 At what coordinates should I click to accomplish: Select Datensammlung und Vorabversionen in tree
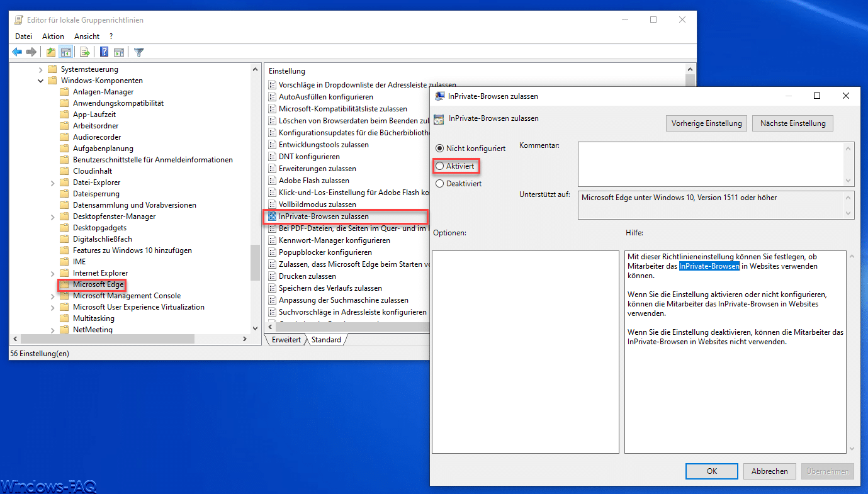(135, 205)
